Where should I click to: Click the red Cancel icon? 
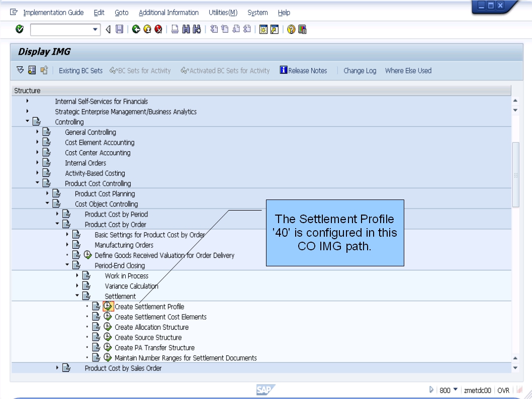click(158, 30)
